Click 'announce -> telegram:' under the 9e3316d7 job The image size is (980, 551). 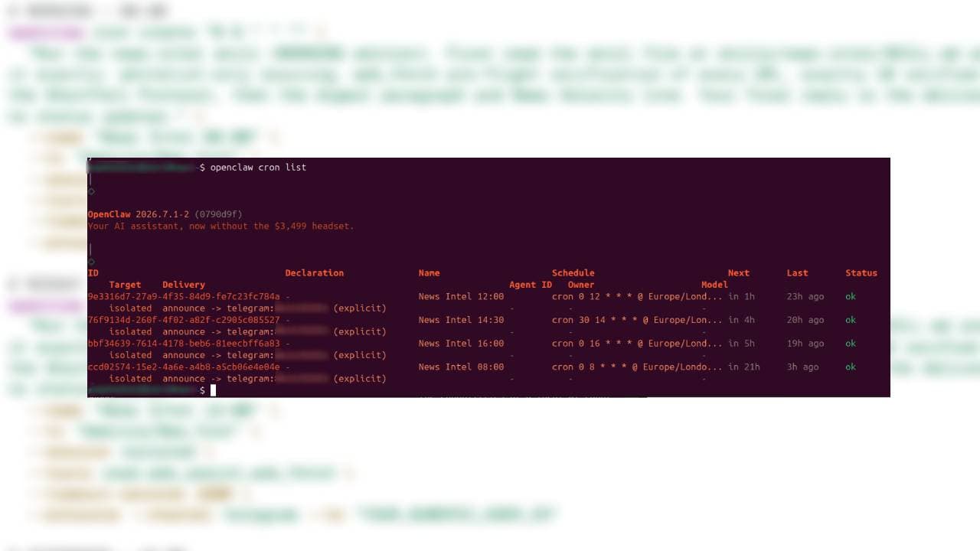click(x=218, y=308)
